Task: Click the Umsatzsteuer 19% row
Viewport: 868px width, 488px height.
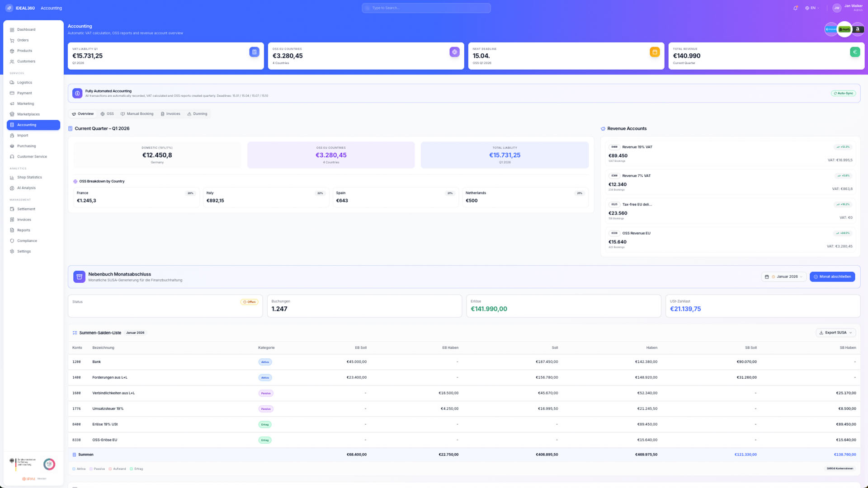Action: click(464, 409)
